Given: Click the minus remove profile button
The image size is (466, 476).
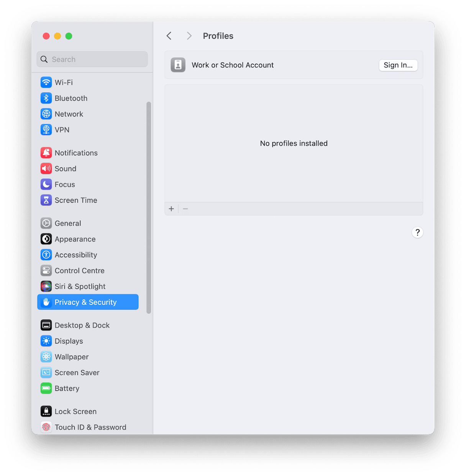Looking at the screenshot, I should tap(185, 209).
